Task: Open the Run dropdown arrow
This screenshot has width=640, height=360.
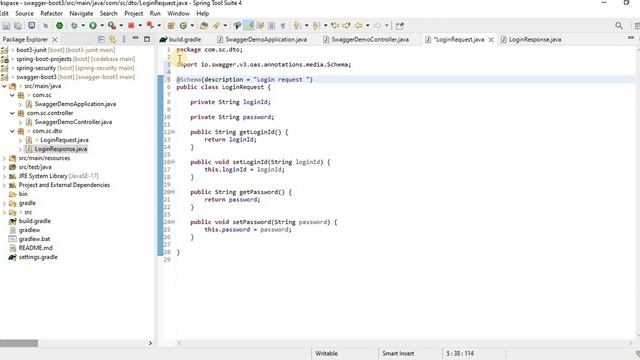Action: click(102, 26)
